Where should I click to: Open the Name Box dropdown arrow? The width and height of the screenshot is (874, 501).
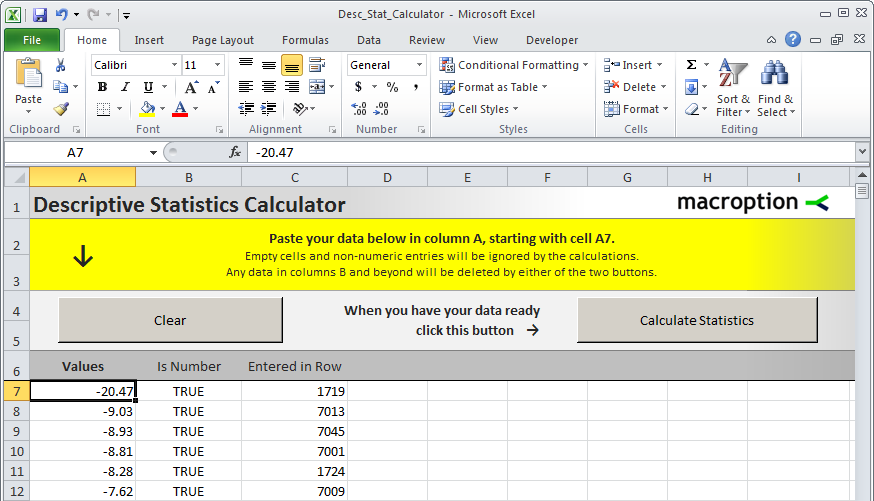(153, 153)
